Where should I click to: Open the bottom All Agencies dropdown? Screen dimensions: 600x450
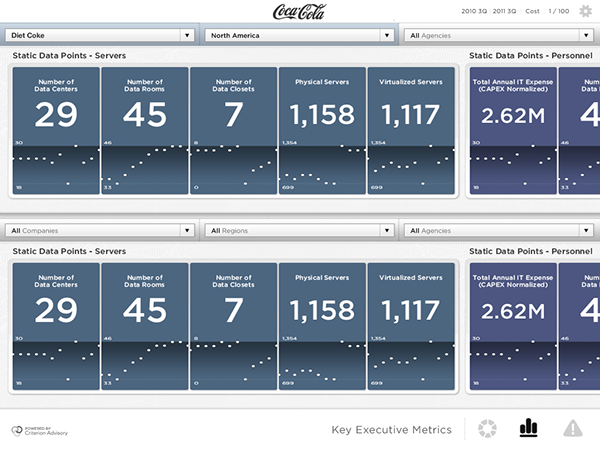pos(499,230)
